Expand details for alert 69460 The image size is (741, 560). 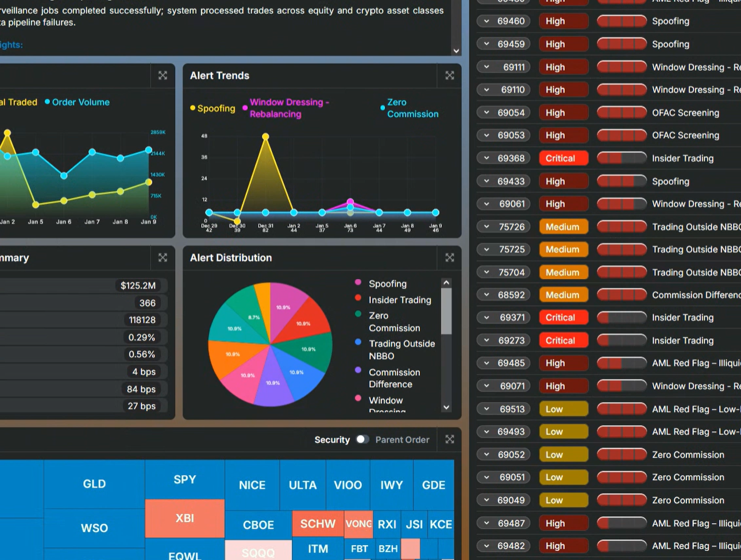(x=487, y=21)
